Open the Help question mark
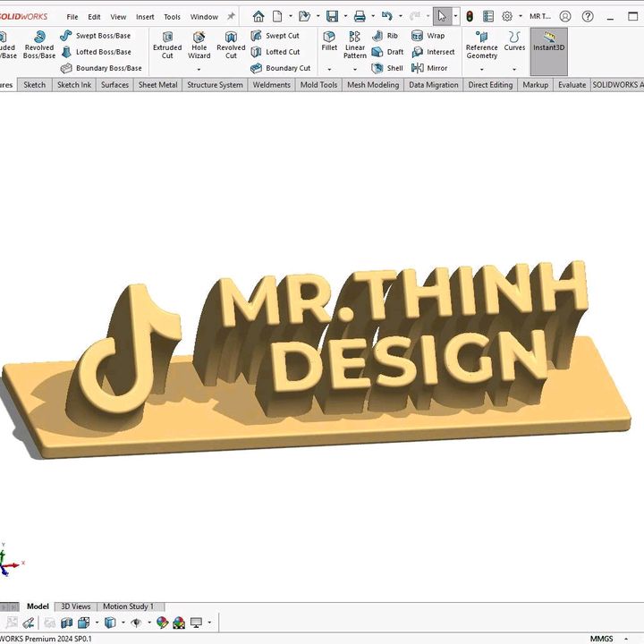The image size is (644, 644). coord(588,16)
